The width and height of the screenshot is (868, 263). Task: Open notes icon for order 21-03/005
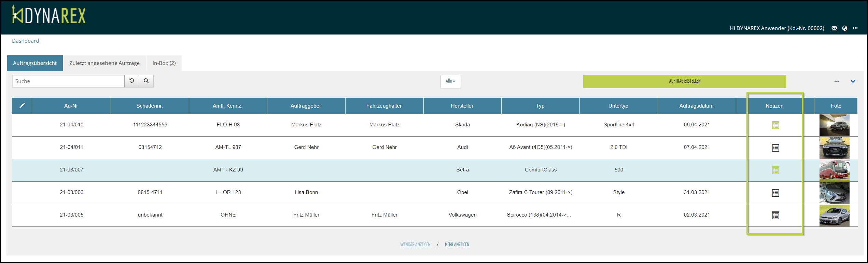pos(775,216)
